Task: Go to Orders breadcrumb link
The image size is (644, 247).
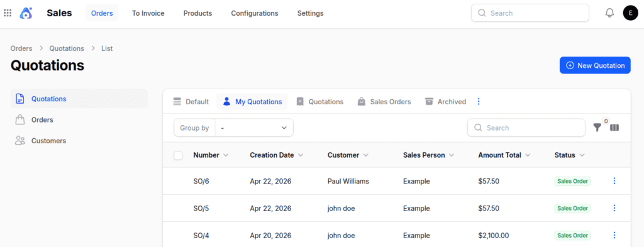Action: 21,48
